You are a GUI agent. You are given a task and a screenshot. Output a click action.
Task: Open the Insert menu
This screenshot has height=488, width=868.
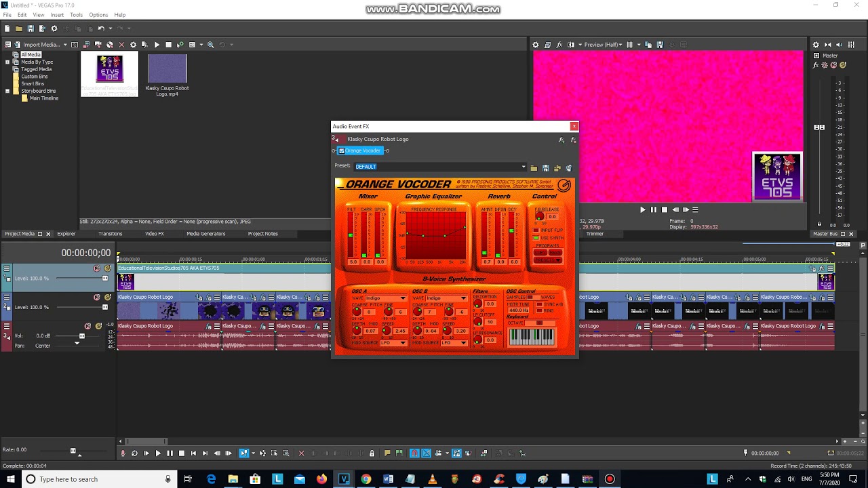point(57,15)
